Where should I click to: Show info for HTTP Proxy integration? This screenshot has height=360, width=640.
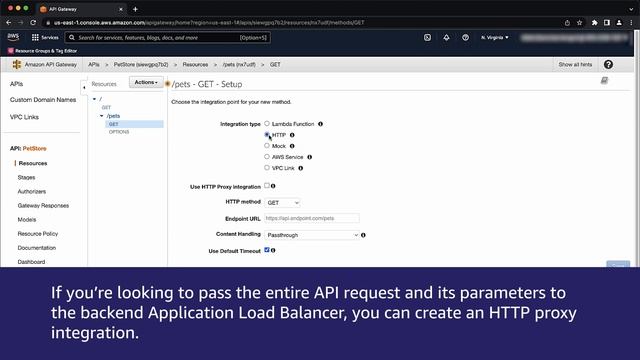(273, 186)
